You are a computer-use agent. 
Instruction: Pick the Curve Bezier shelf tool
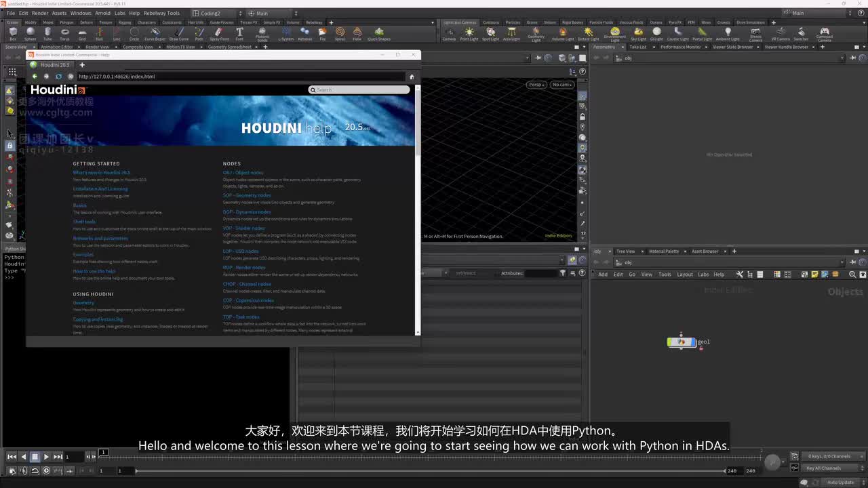coord(155,33)
